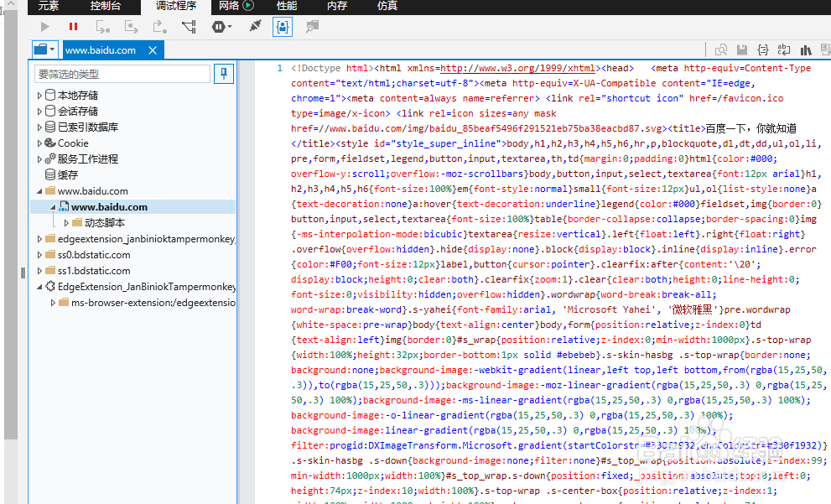This screenshot has height=504, width=831.
Task: Collapse the top www.baidu.com folder
Action: point(39,191)
